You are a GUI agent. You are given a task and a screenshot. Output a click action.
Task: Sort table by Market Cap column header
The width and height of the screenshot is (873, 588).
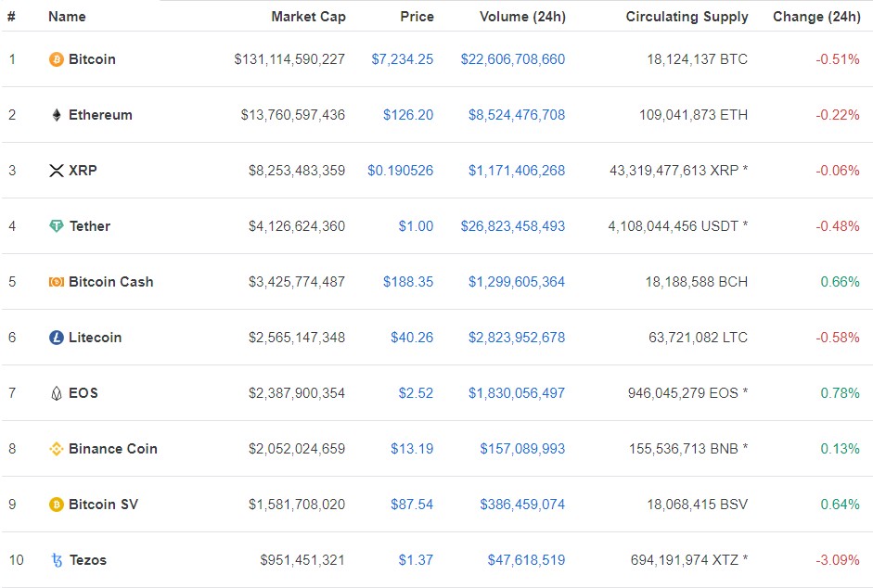click(x=308, y=17)
